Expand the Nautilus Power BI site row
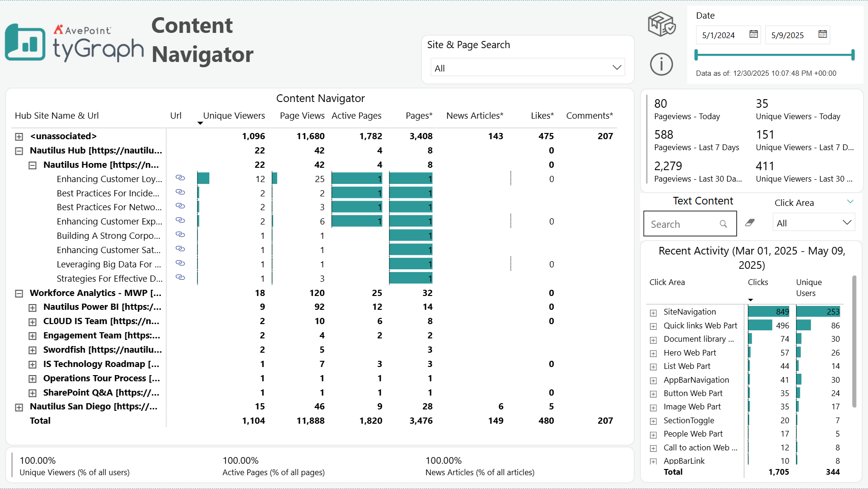Image resolution: width=868 pixels, height=489 pixels. (x=32, y=307)
